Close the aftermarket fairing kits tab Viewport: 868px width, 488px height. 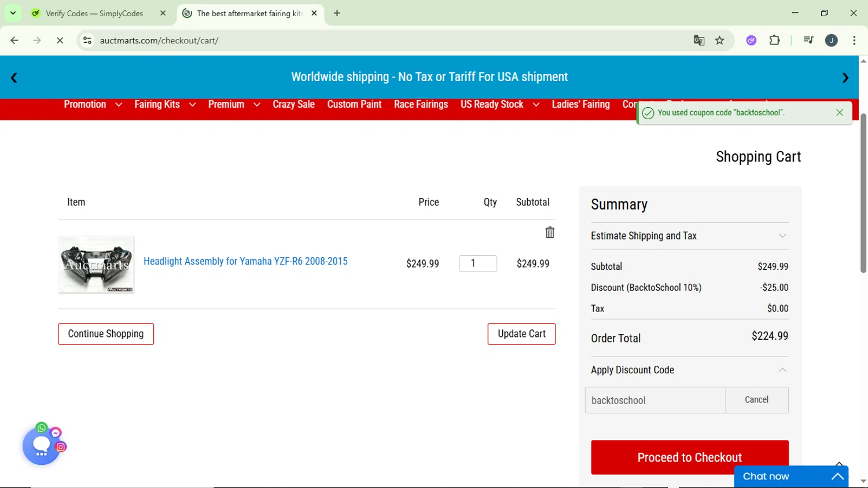(x=314, y=13)
